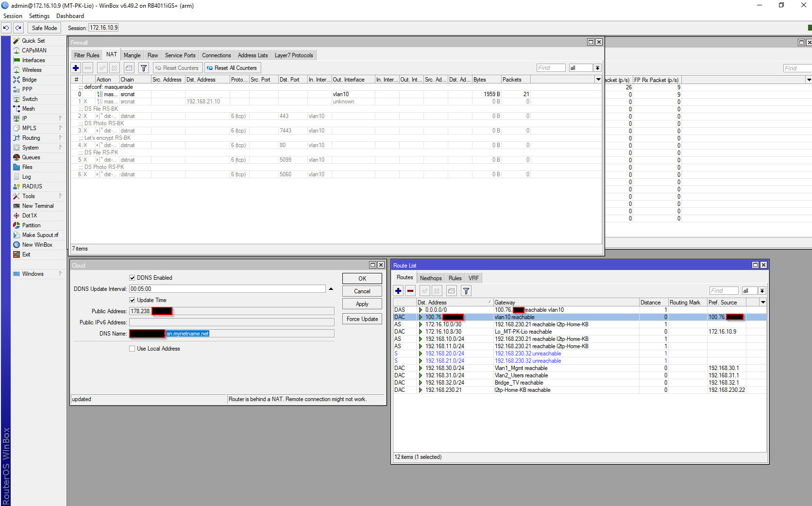Screen dimensions: 812x506
Task: Open the Route List filter funnel
Action: (465, 290)
